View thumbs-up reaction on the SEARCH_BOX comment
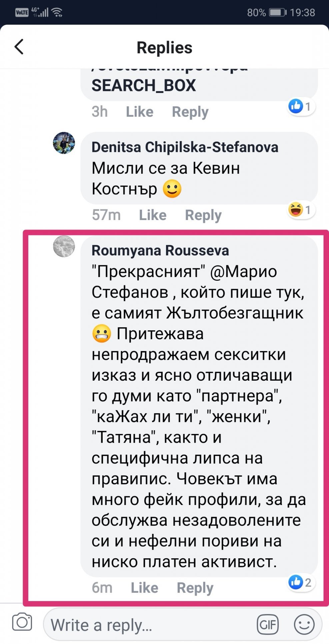Image resolution: width=329 pixels, height=644 pixels. 300,107
